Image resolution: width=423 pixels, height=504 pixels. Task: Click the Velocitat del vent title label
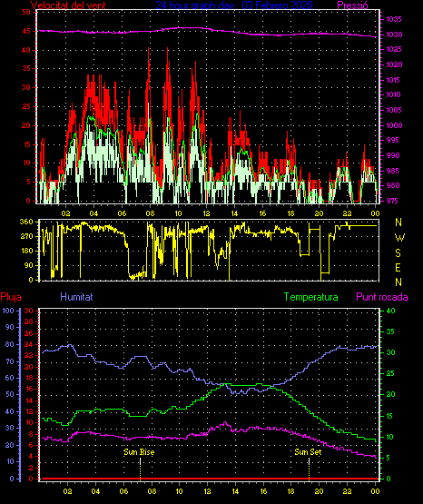click(68, 5)
